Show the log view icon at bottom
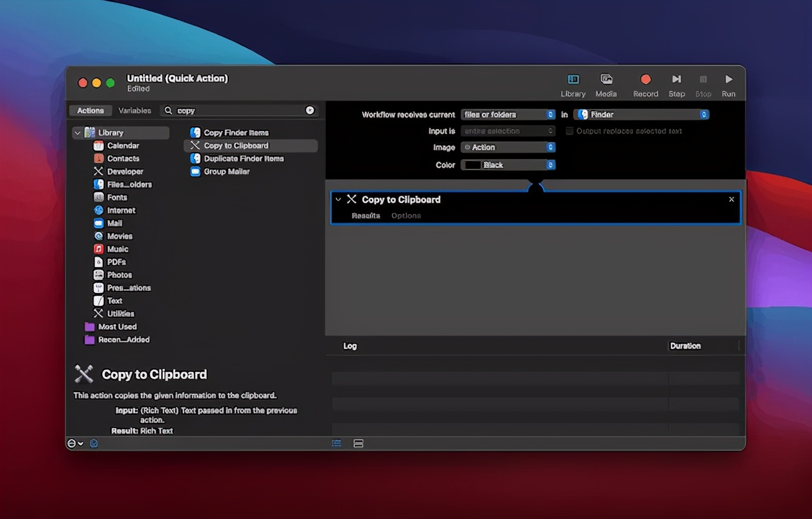 tap(336, 444)
